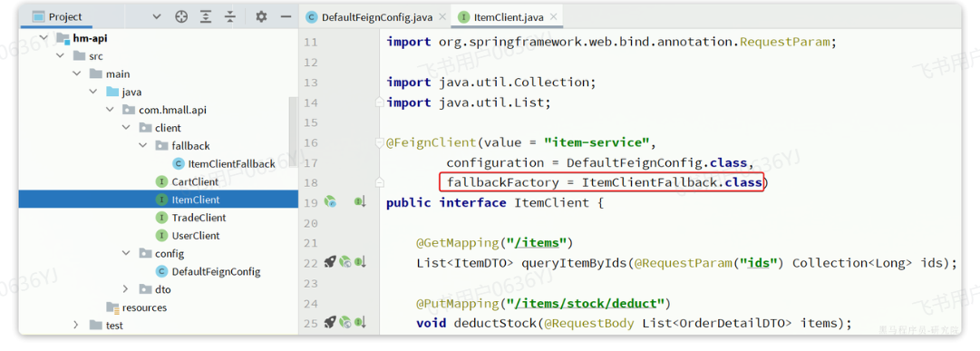This screenshot has height=351, width=980.
Task: Click the ItemClient.java tab file icon
Action: click(463, 17)
